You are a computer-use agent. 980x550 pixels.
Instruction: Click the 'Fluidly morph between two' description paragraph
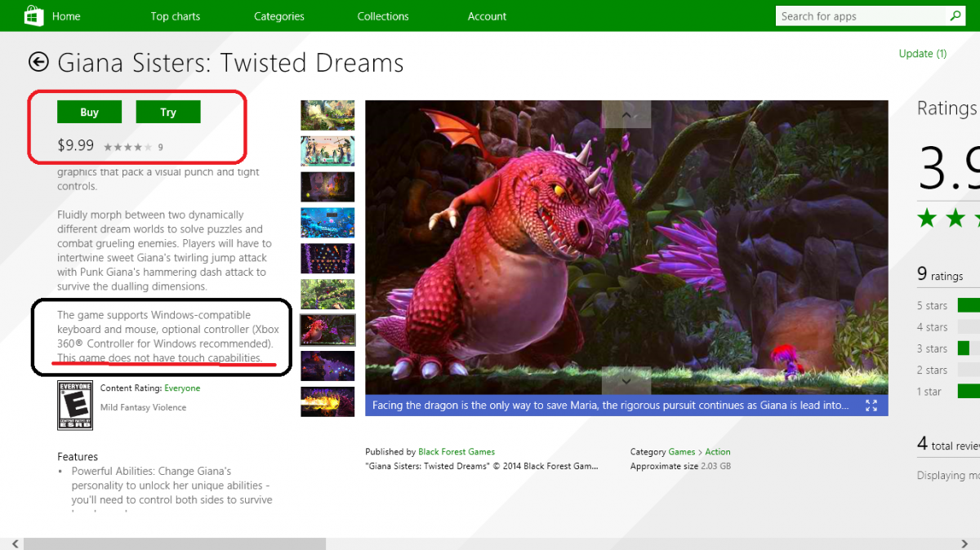click(164, 251)
